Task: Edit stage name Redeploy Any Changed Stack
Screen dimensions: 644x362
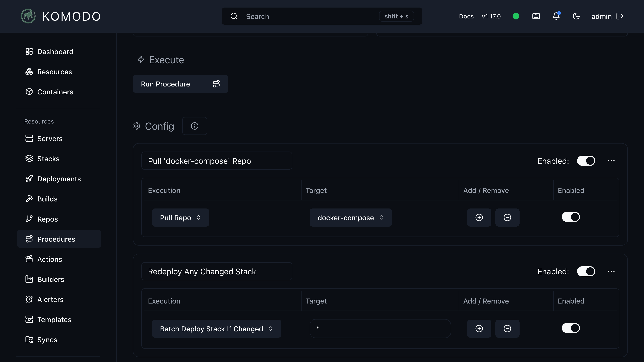Action: pyautogui.click(x=217, y=271)
